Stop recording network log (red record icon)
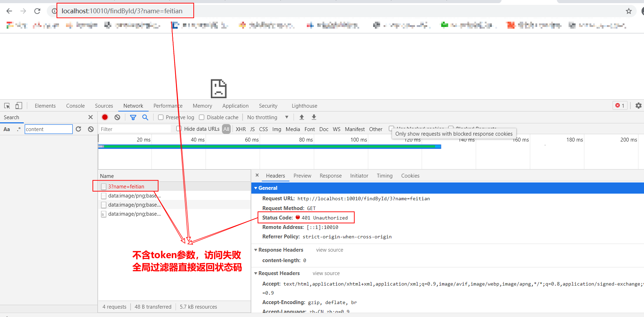644x317 pixels. [105, 117]
